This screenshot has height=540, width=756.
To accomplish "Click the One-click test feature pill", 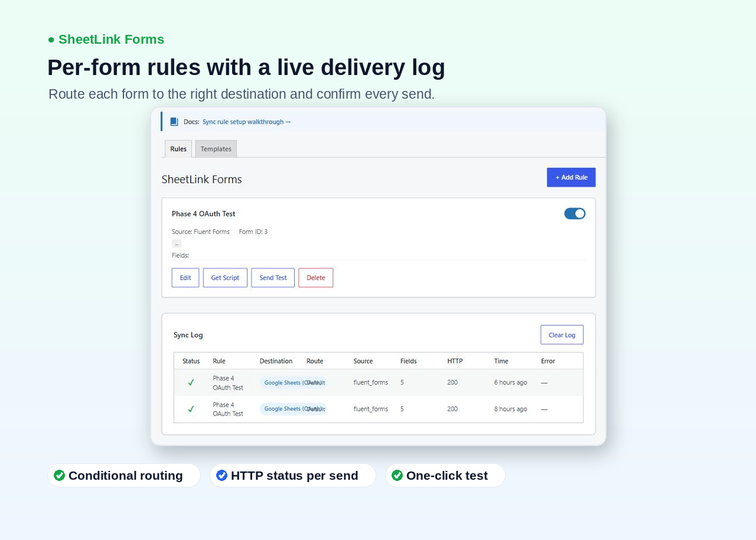I will (x=445, y=476).
